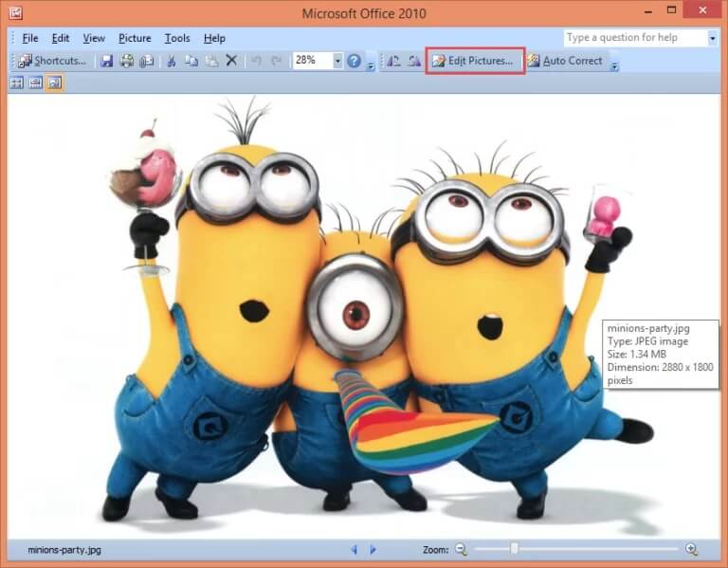Click the Edit Pictures button

tap(475, 61)
